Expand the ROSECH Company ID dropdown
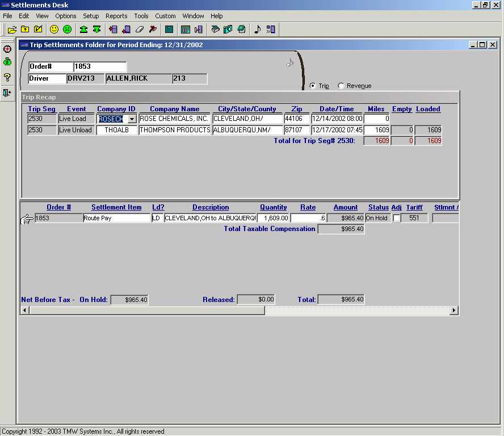504x436 pixels. (x=132, y=119)
